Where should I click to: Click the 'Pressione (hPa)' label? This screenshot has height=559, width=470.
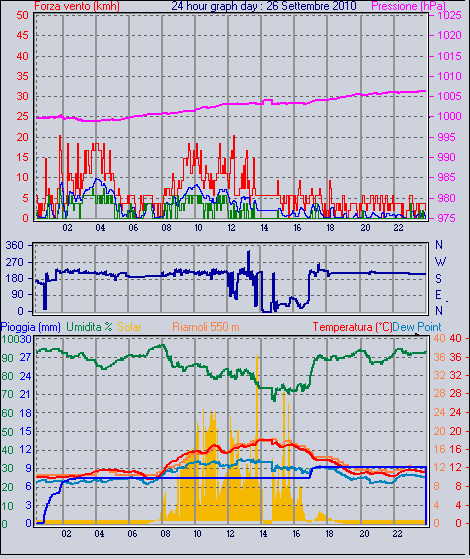point(408,6)
